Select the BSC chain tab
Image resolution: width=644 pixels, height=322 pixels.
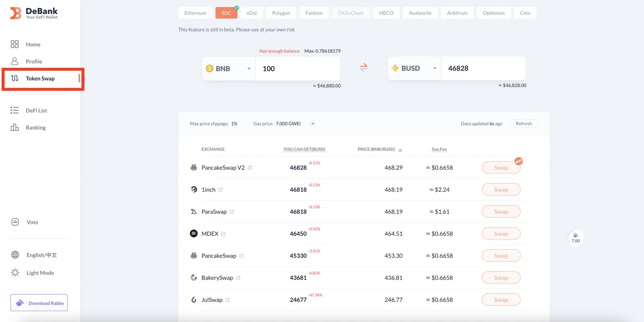point(227,13)
